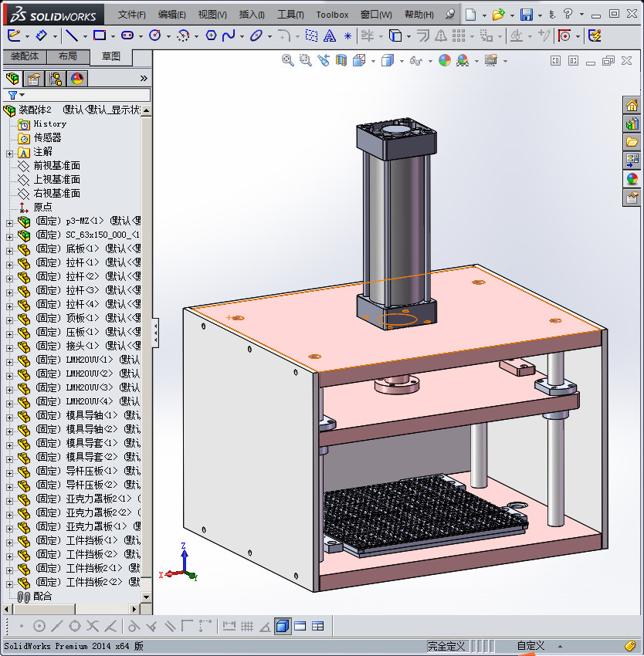
Task: Select the Corner Rectangle sketch tool
Action: coord(99,36)
